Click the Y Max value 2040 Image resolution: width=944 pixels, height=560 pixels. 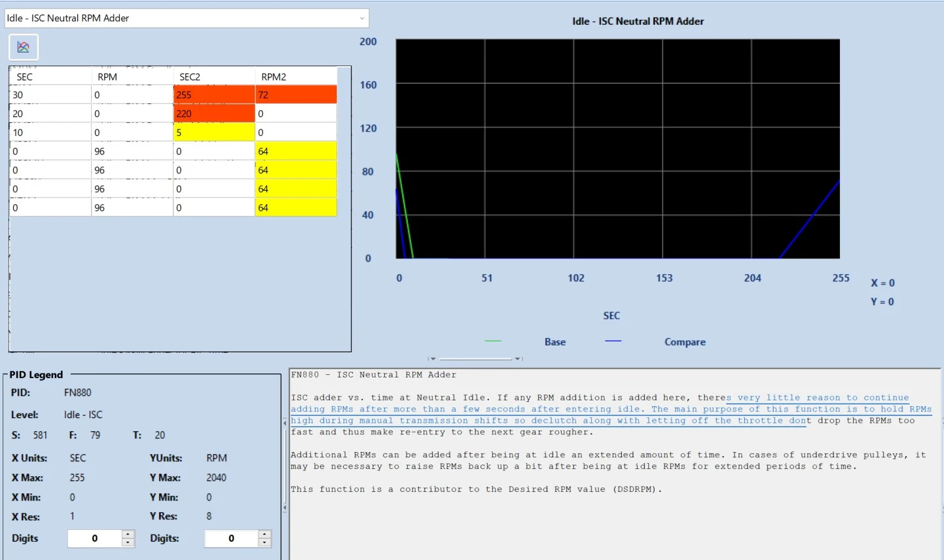(x=216, y=478)
